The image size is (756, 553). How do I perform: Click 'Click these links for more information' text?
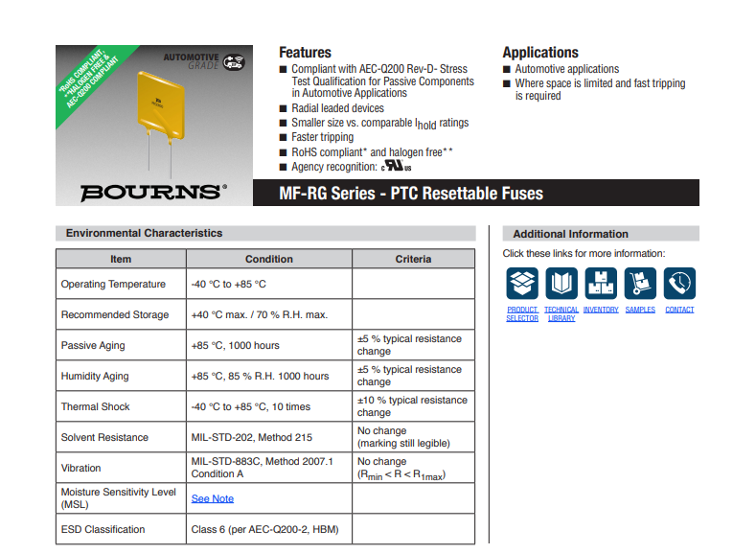point(584,253)
